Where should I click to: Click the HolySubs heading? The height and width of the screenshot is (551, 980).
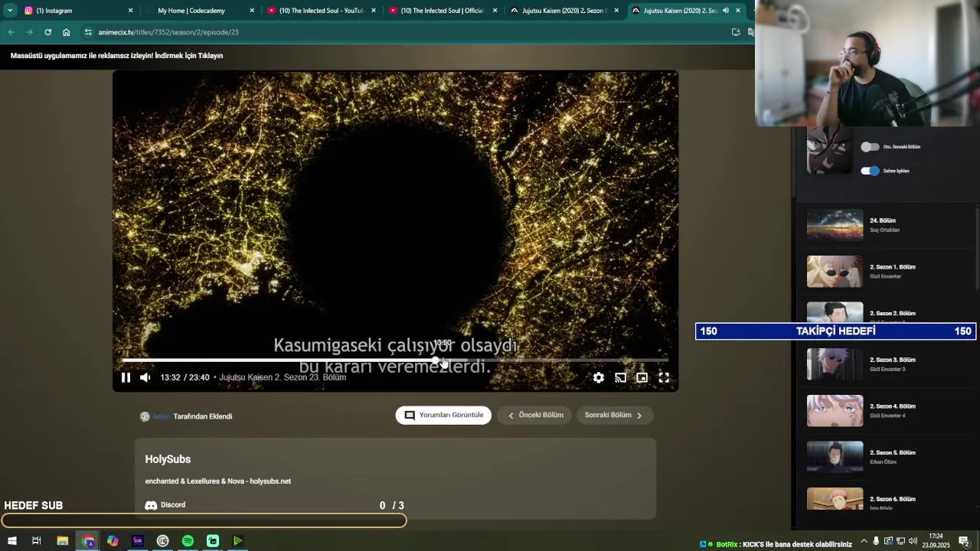(168, 459)
